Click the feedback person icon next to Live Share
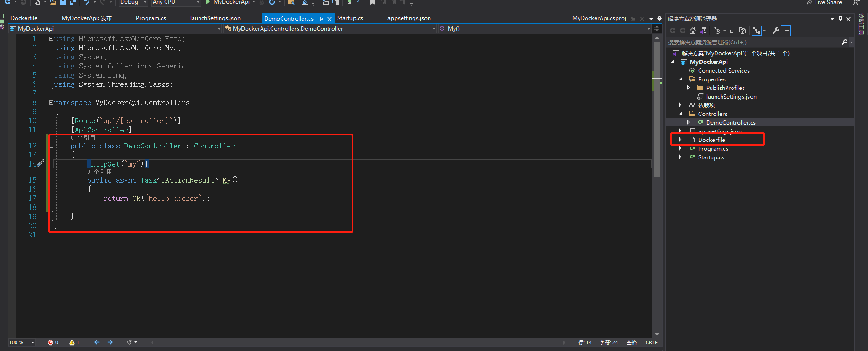Viewport: 868px width, 351px height. [x=856, y=3]
